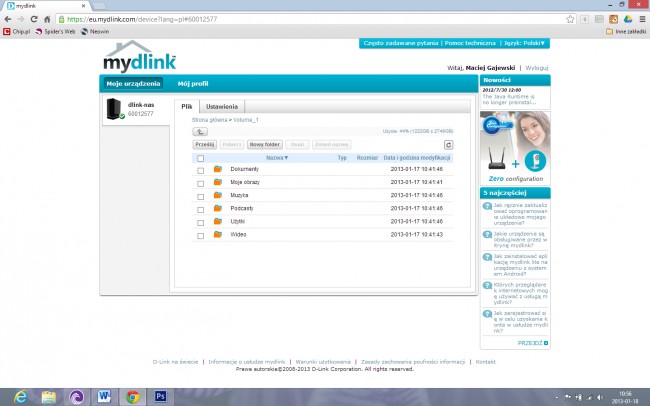The image size is (650, 406).
Task: Open Pomoc techniczna link
Action: click(470, 43)
